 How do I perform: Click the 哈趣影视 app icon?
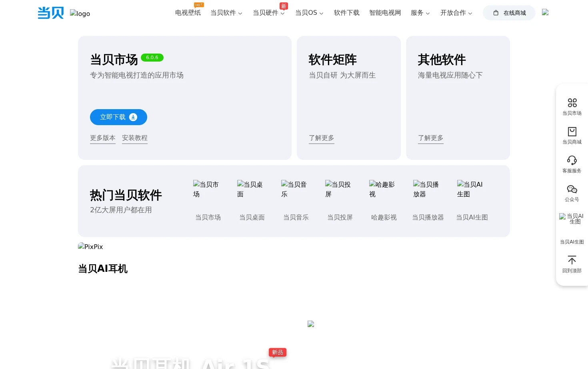(x=384, y=189)
